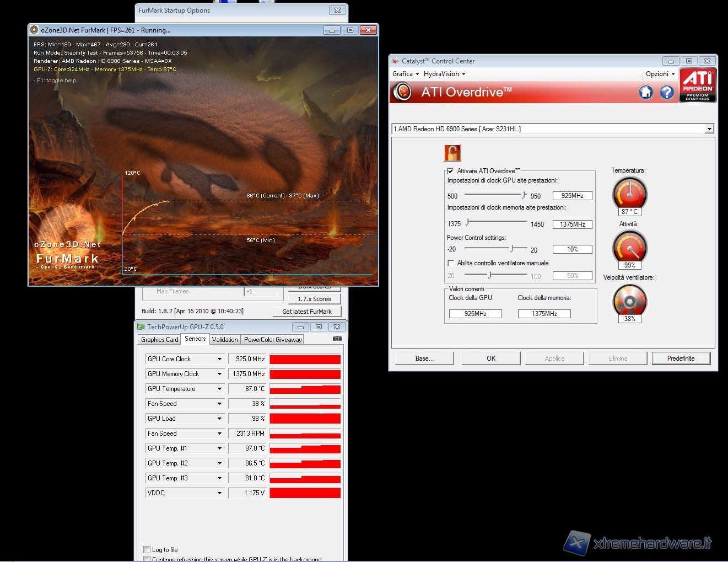The height and width of the screenshot is (562, 728).
Task: Open the GPU Core Clock sensor dropdown
Action: pyautogui.click(x=219, y=359)
